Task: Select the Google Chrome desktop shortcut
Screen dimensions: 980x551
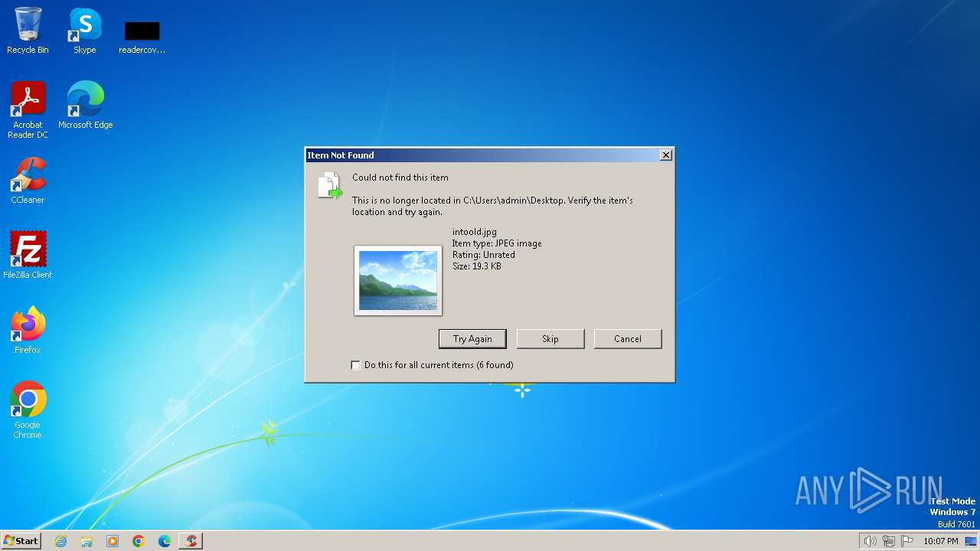Action: click(x=28, y=409)
